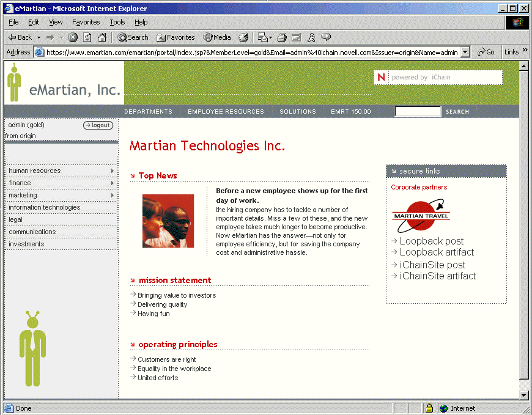Click the iChainSite artifact link

[438, 276]
